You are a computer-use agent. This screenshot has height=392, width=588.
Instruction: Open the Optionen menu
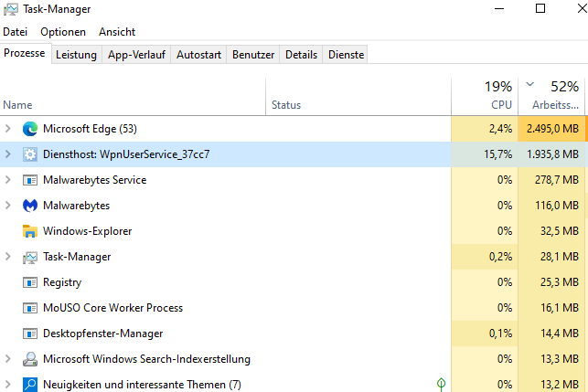pos(63,32)
